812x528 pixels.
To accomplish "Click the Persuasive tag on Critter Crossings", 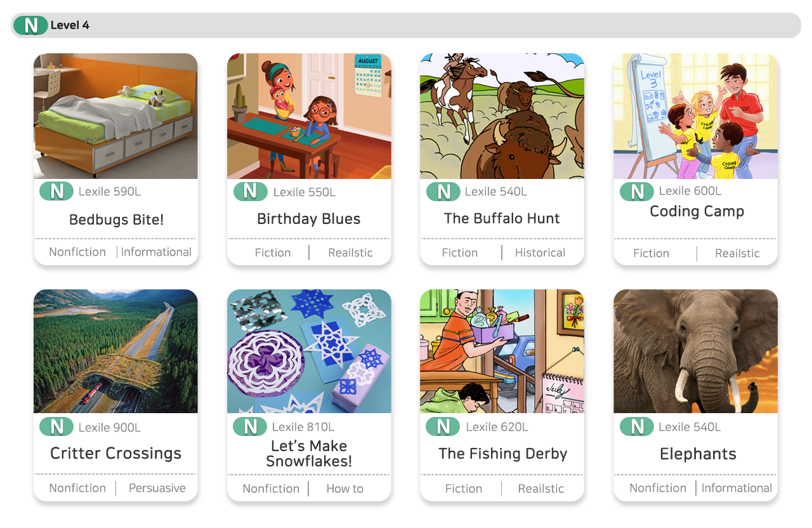I will [157, 488].
